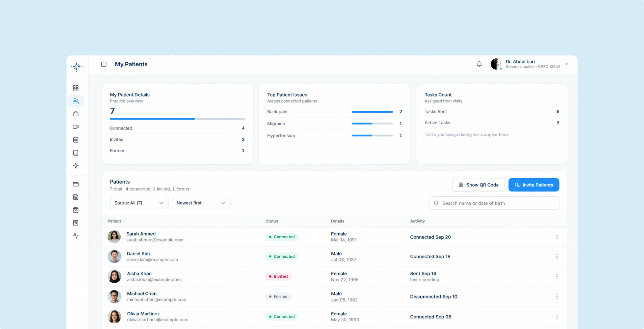644x329 pixels.
Task: Open row options menu for Michael Chen
Action: (557, 296)
